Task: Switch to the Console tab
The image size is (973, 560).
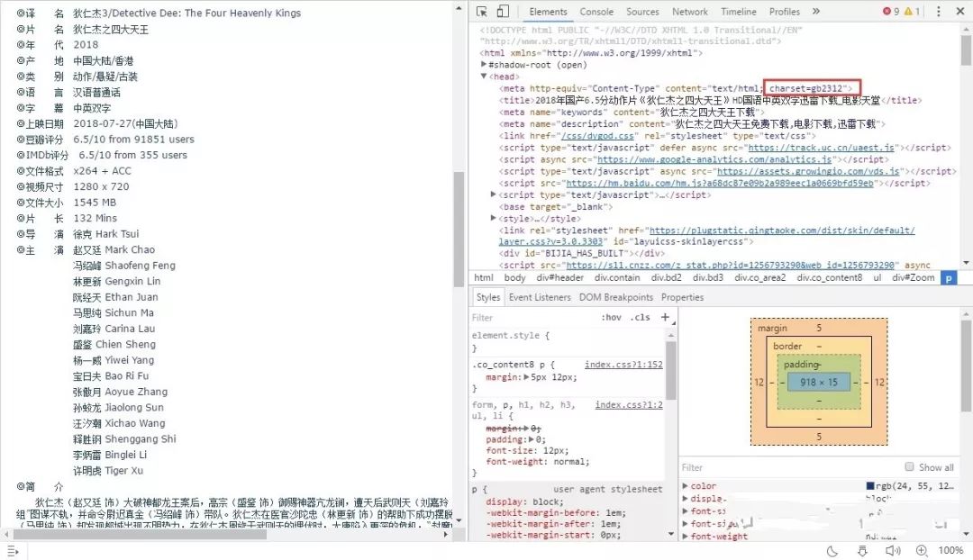Action: point(596,12)
